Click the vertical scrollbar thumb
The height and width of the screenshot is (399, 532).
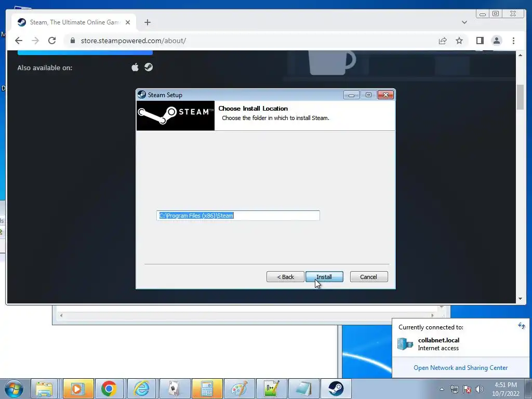tap(520, 97)
